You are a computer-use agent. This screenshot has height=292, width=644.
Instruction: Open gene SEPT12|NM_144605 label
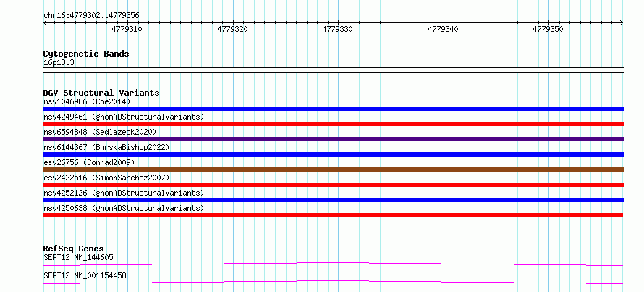[x=78, y=257]
